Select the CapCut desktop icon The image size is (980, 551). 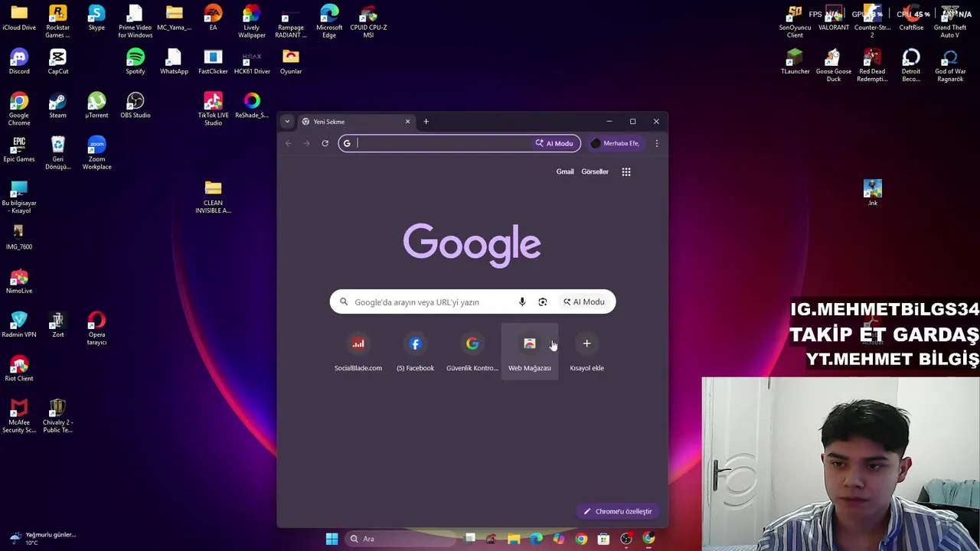point(58,62)
